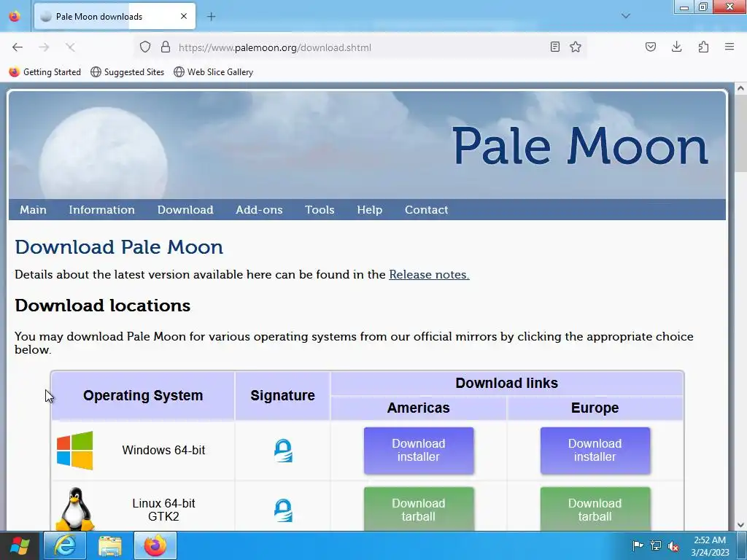This screenshot has height=560, width=747.
Task: Click the Download locations heading
Action: (x=102, y=306)
